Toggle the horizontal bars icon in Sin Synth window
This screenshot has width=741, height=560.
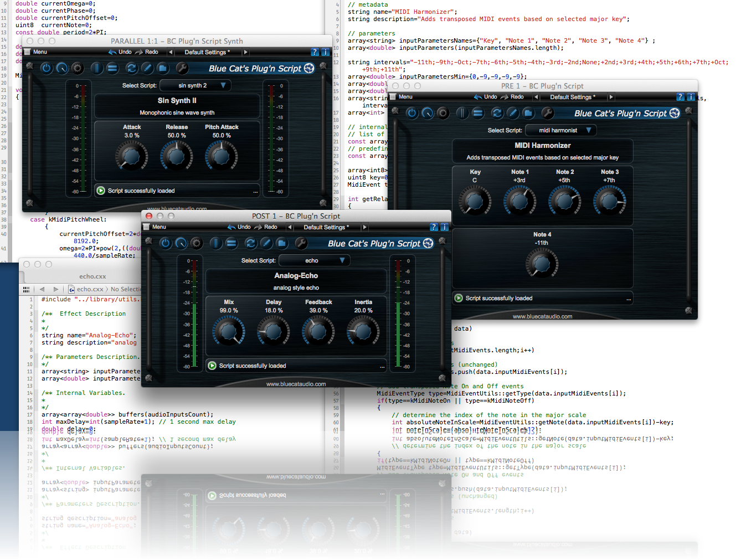pos(112,68)
